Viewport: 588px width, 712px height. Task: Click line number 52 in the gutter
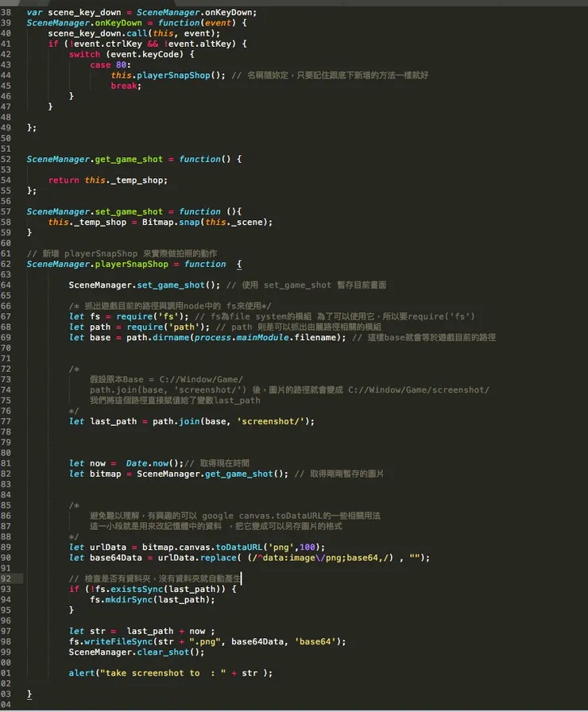coord(6,159)
